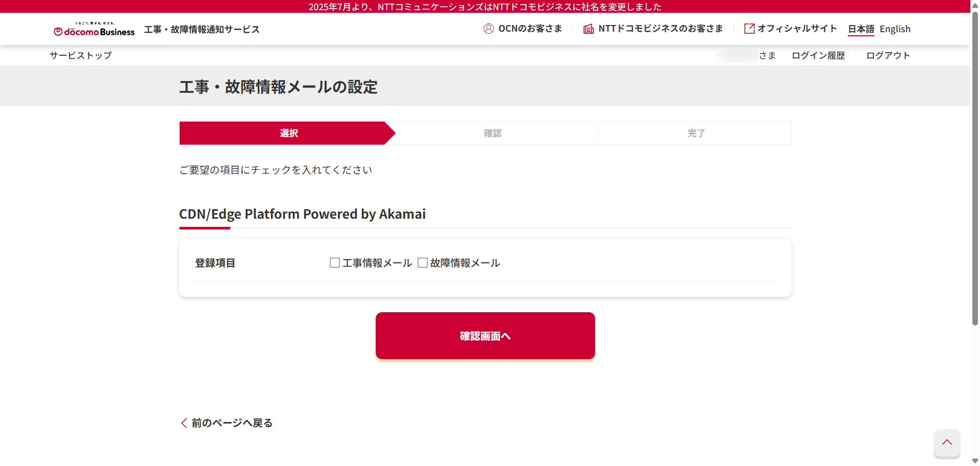Check the 工事情報メール checkbox
Image resolution: width=980 pixels, height=466 pixels.
click(335, 263)
